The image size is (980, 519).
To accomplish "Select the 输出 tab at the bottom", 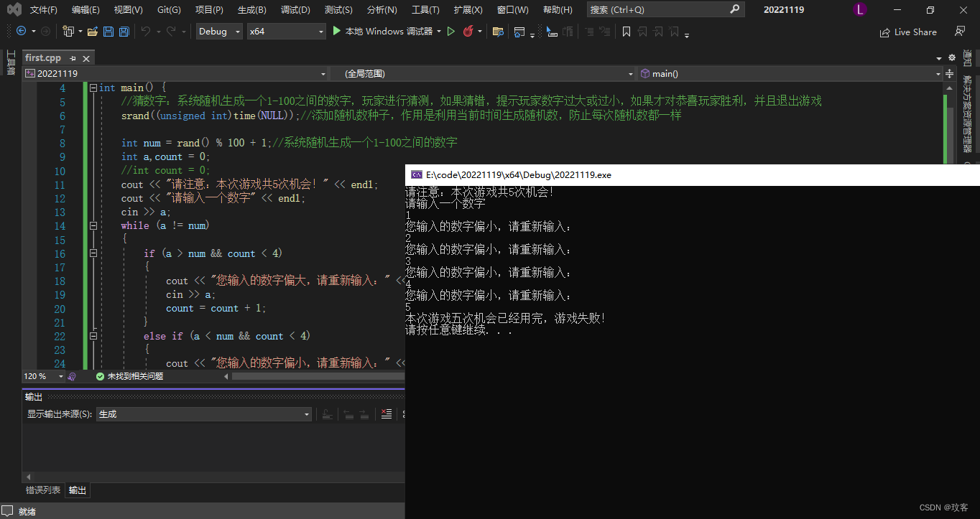I will 78,490.
